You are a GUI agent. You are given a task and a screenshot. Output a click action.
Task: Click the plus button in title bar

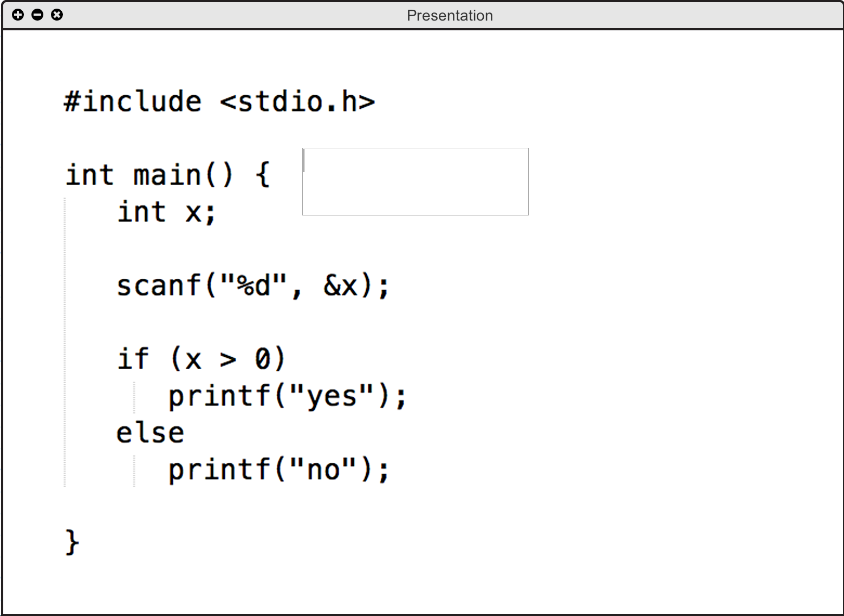(18, 15)
